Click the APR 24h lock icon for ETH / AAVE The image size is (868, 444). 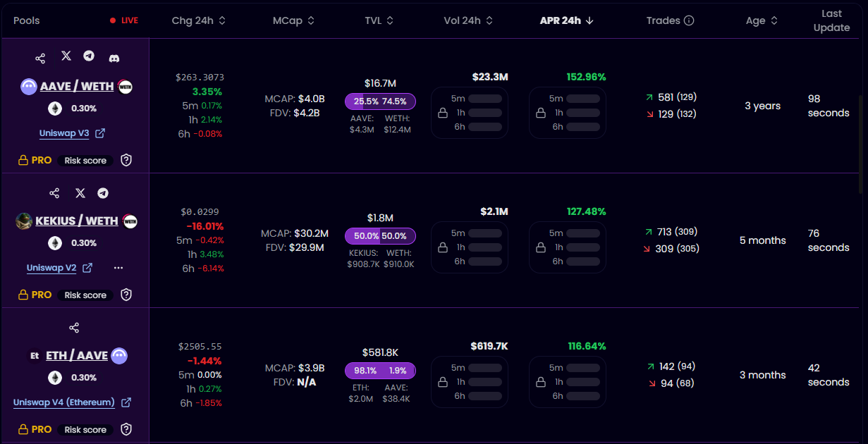point(541,382)
